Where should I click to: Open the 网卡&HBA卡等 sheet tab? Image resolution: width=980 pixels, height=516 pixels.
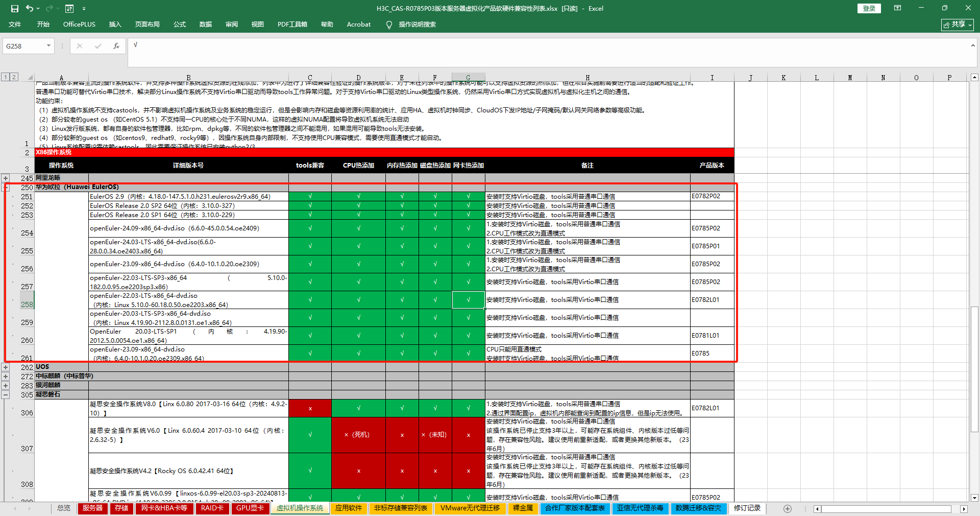164,508
